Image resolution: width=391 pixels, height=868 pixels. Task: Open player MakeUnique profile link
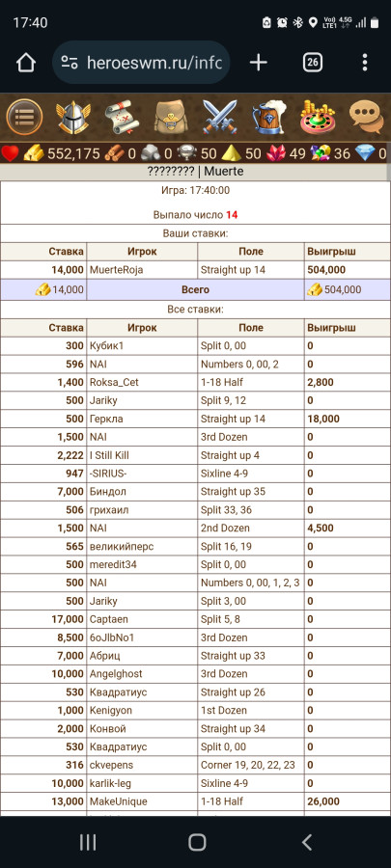point(119,801)
